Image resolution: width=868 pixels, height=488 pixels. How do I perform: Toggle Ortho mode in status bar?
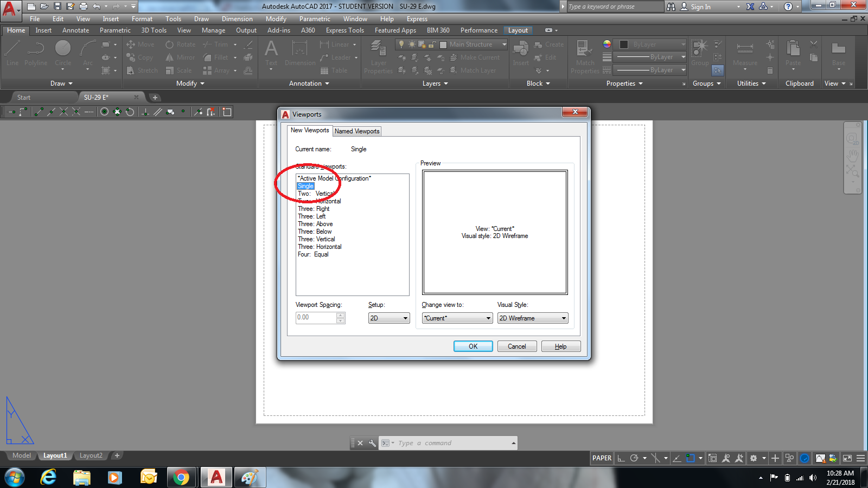click(x=621, y=458)
